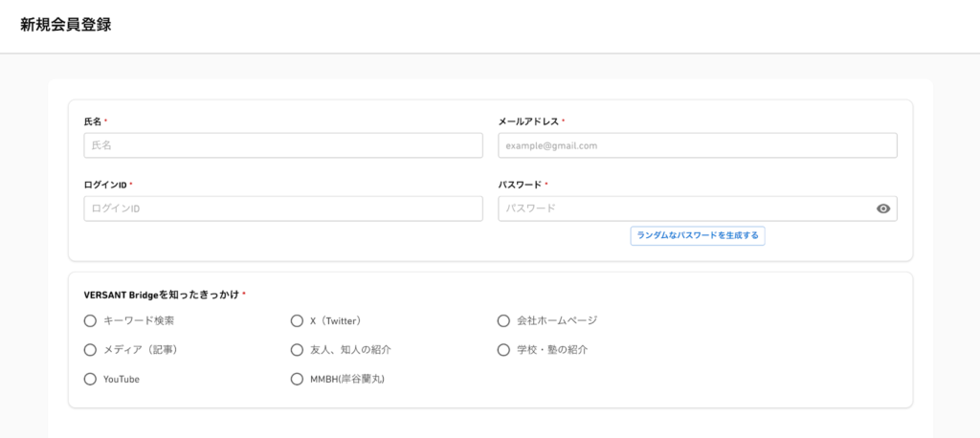Choose the X（Twitter） radio button
The height and width of the screenshot is (438, 980).
[297, 320]
